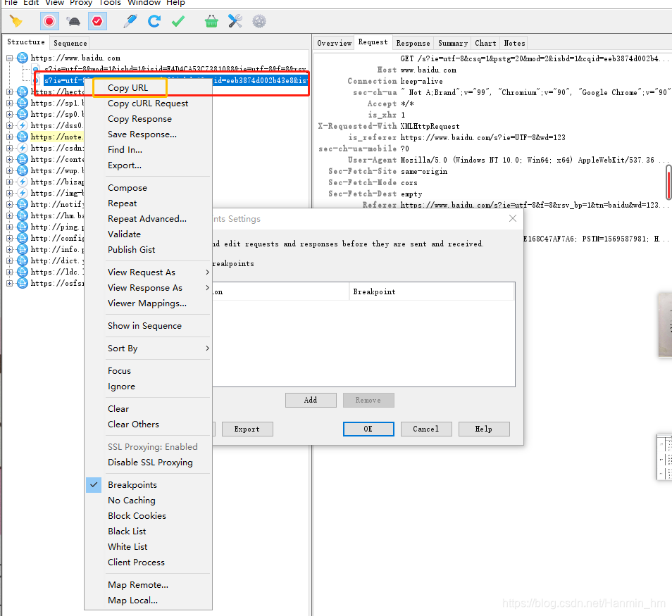Screen dimensions: 672x616
Task: Toggle the red breakpoints hexagon icon
Action: (x=97, y=21)
